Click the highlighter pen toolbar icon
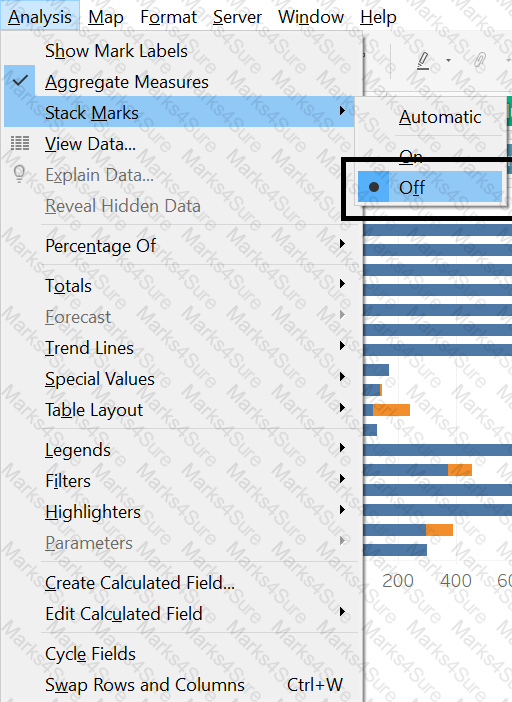This screenshot has width=512, height=702. click(x=423, y=61)
